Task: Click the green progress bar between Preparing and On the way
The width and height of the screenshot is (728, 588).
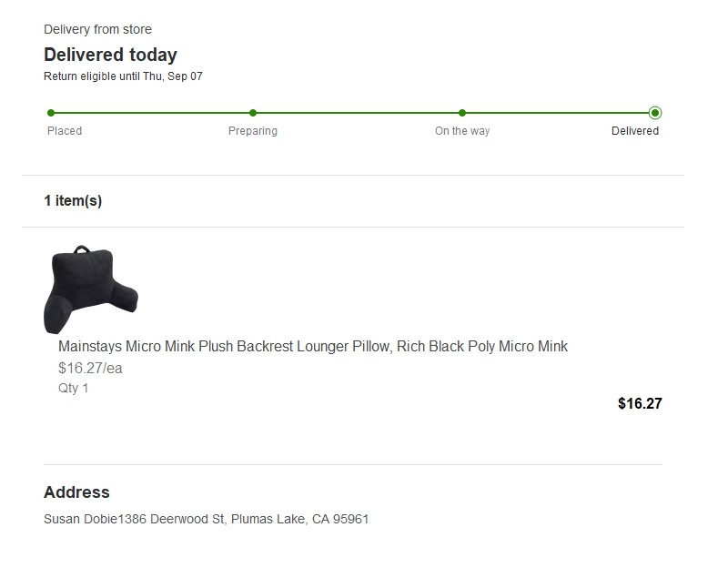Action: [x=358, y=113]
